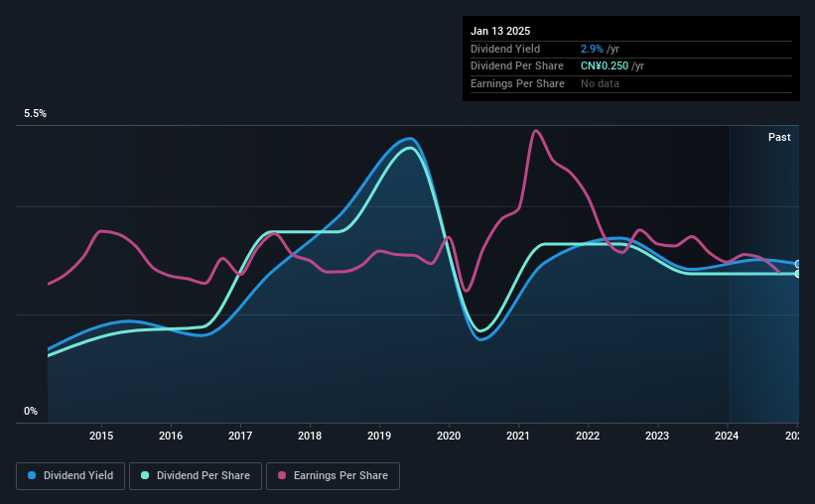Click the Jan 13 2025 tooltip date header
Screen dimensions: 815x504
point(500,31)
